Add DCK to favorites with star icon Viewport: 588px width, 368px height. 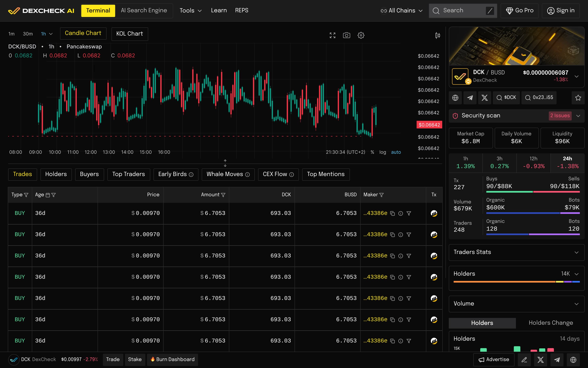click(578, 98)
